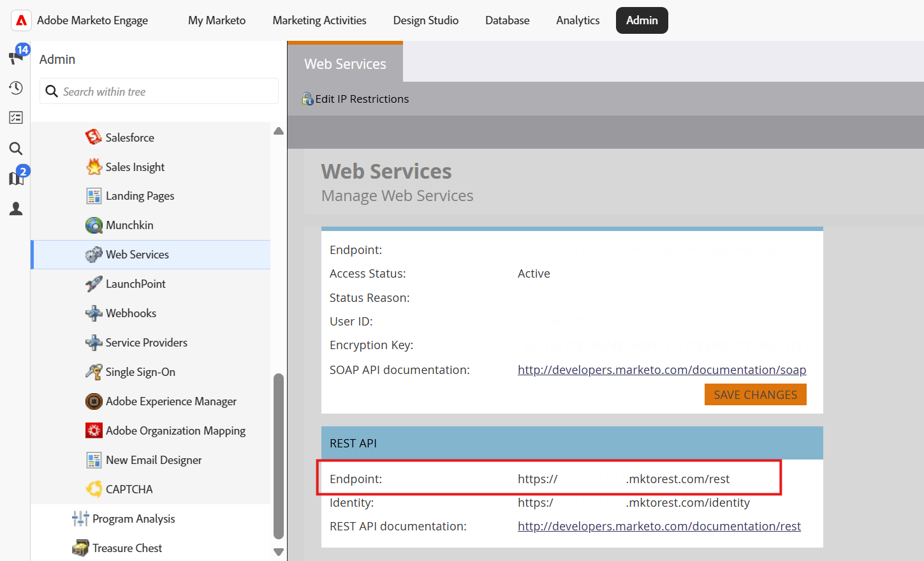Open Analytics section

coord(578,20)
